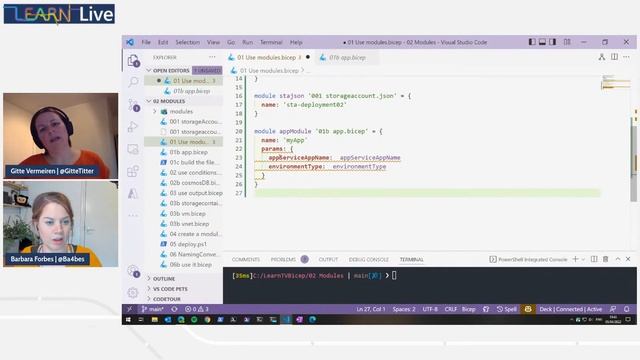The height and width of the screenshot is (360, 640).
Task: Open the Manage settings gear
Action: (x=133, y=292)
